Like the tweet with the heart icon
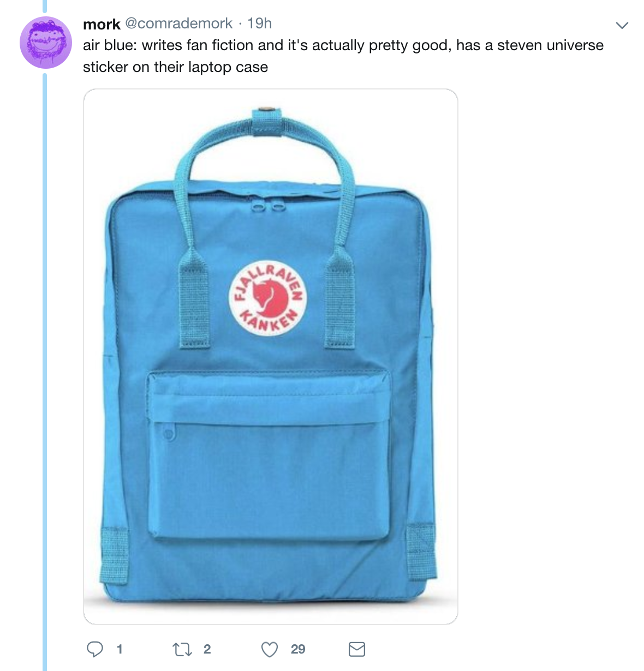Image resolution: width=644 pixels, height=671 pixels. point(270,649)
